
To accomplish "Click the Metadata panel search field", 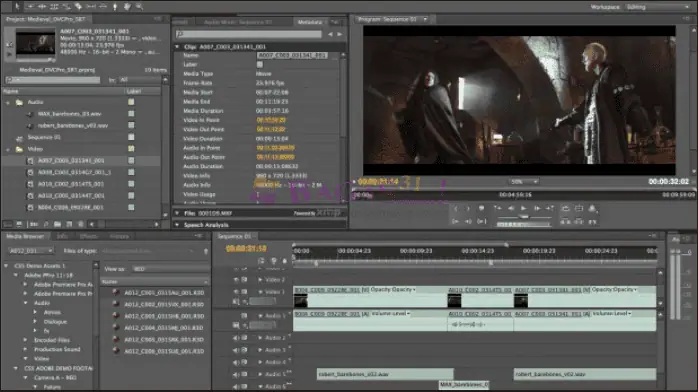I will (248, 34).
